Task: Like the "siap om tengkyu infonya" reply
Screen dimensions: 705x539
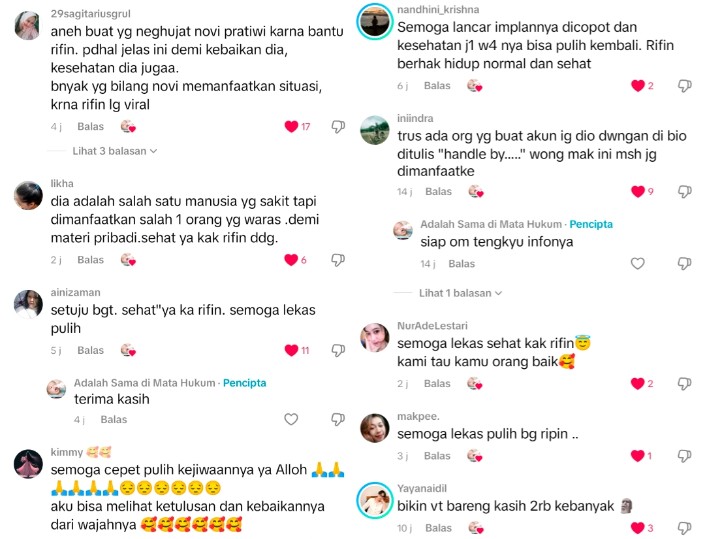Action: (638, 263)
